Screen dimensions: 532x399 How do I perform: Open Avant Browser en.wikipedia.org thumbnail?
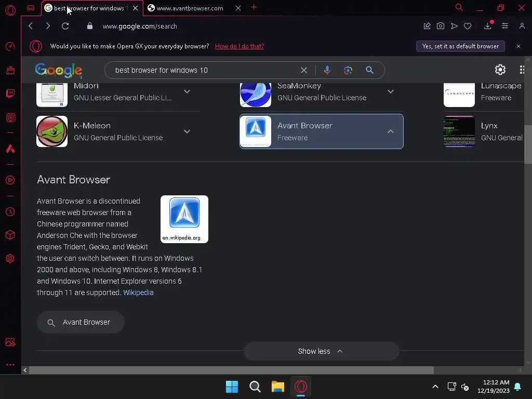click(x=184, y=219)
